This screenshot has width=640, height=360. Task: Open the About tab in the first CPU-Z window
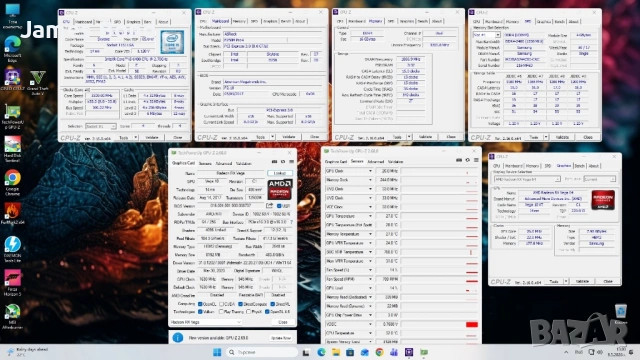point(163,22)
